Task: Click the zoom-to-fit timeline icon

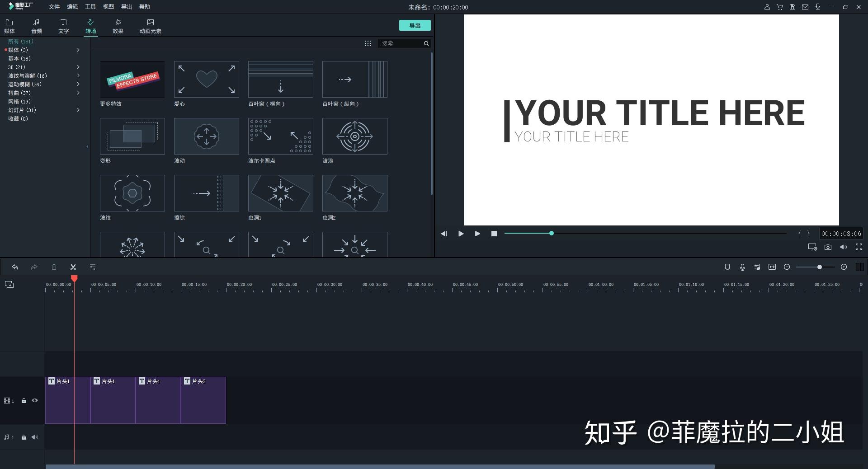Action: point(772,267)
